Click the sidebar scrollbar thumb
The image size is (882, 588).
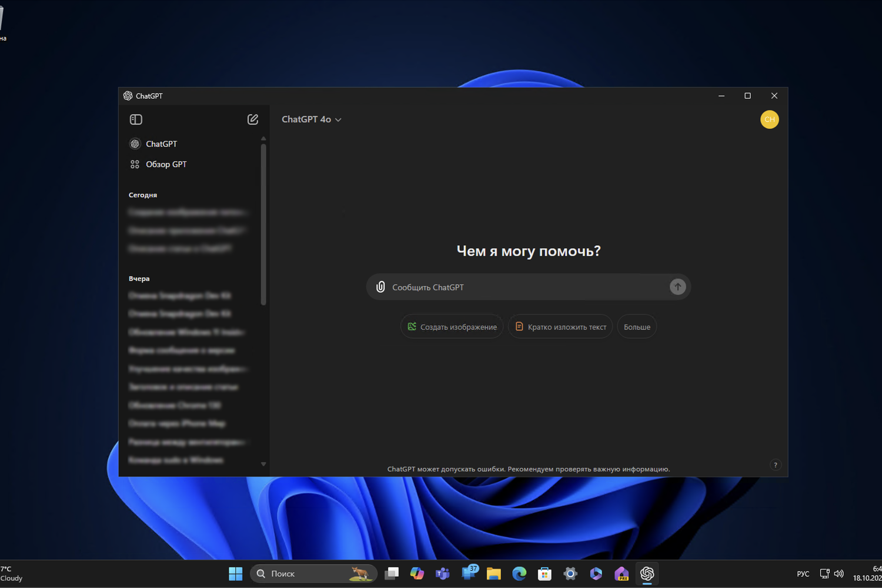tap(263, 223)
